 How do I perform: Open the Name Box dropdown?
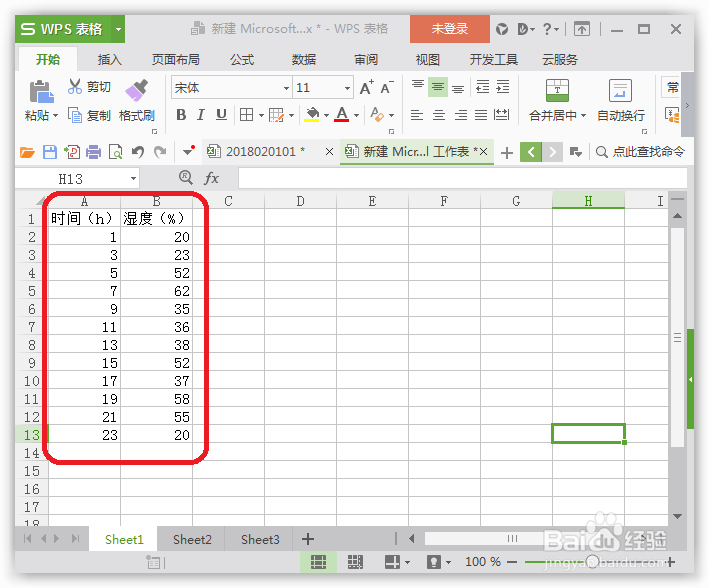point(133,179)
